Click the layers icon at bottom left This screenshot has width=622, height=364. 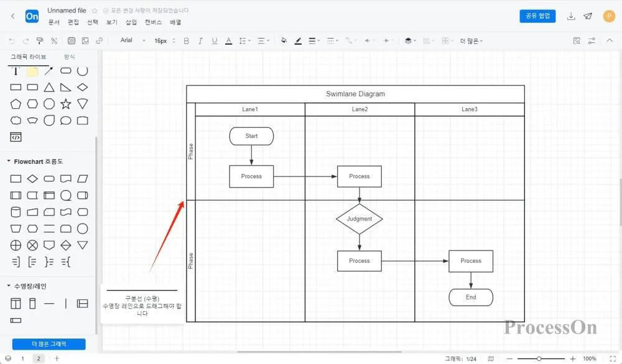(x=8, y=358)
